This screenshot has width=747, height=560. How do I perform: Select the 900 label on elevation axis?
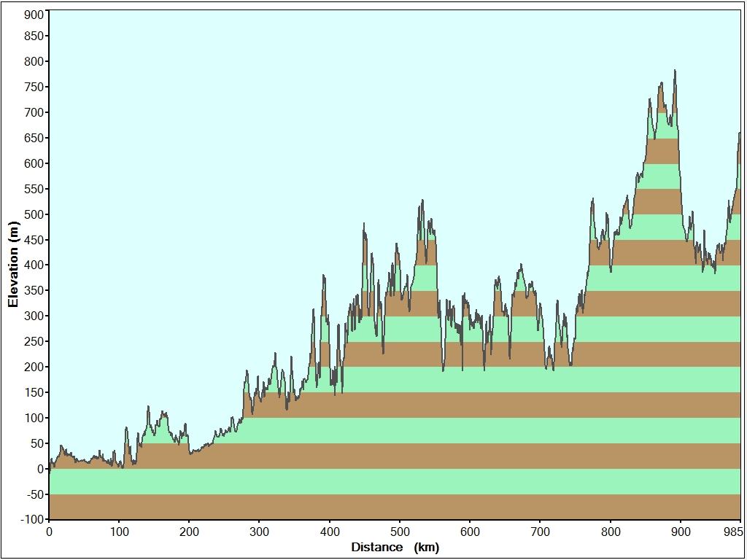click(x=34, y=15)
